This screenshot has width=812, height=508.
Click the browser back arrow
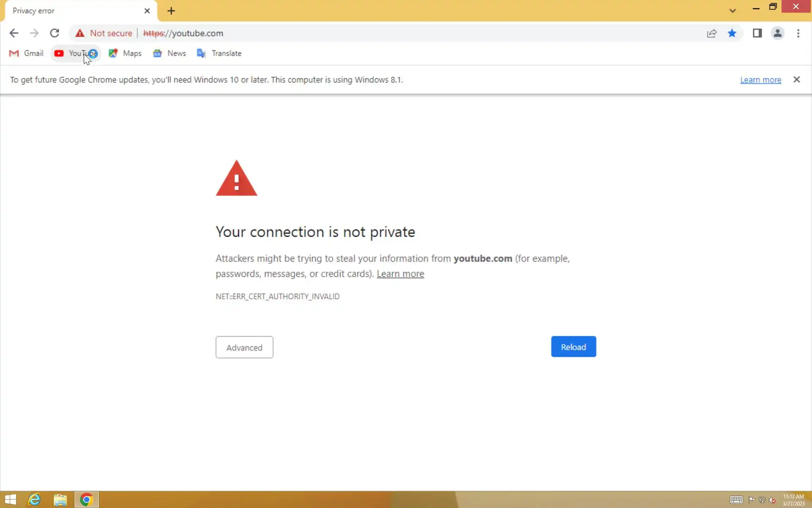pyautogui.click(x=14, y=33)
